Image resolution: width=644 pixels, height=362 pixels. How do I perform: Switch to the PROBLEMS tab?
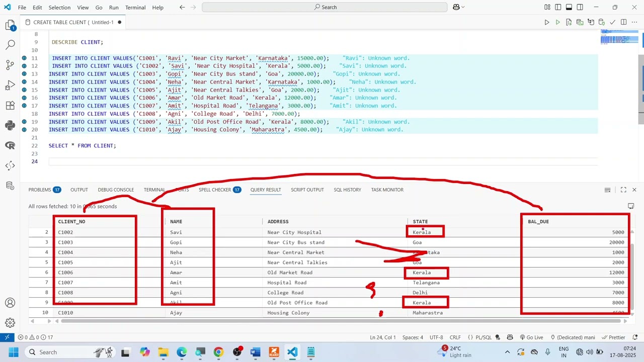coord(45,190)
